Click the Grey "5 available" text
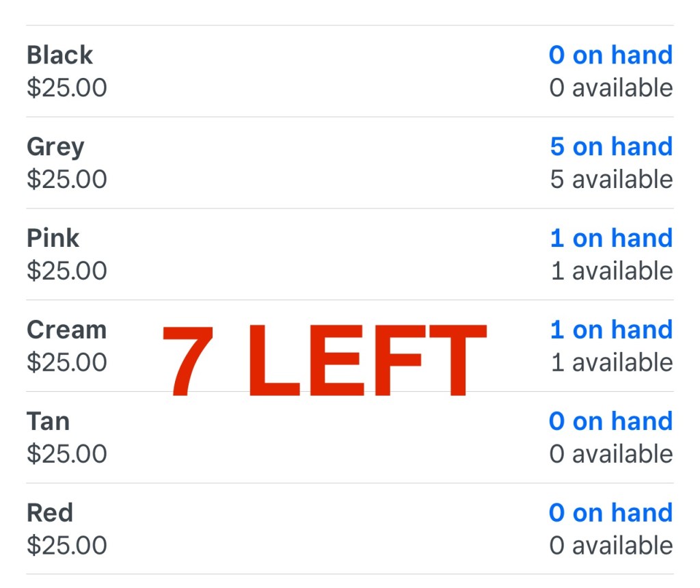The image size is (700, 588). click(610, 180)
